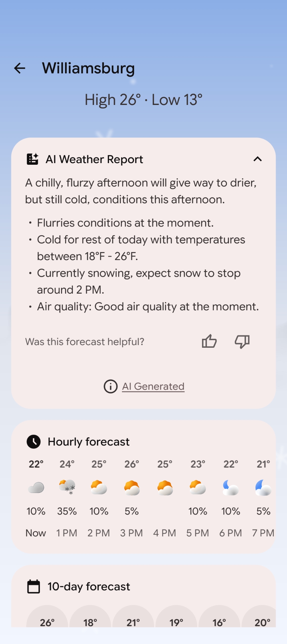
Task: Open the AI Generated info link
Action: (x=153, y=386)
